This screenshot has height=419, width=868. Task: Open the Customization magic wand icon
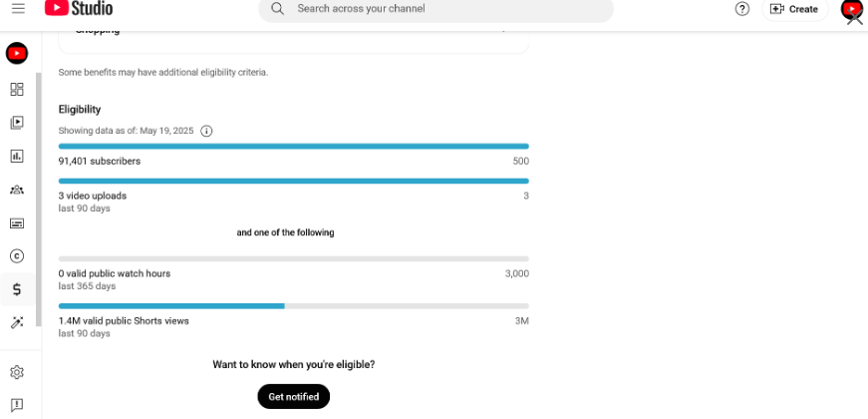pos(17,322)
